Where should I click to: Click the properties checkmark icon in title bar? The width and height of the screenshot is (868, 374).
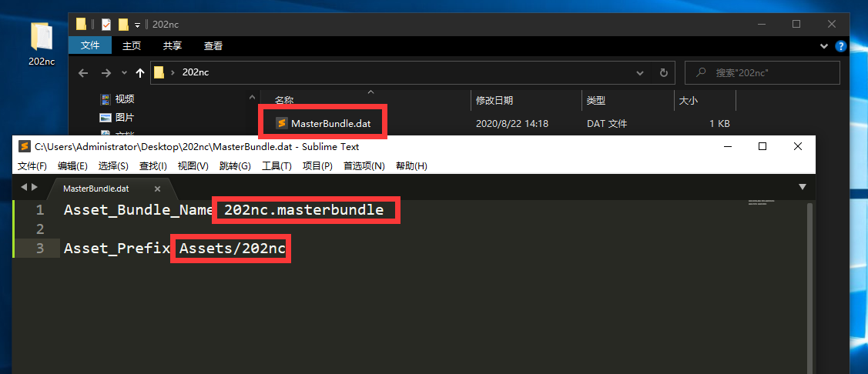106,25
